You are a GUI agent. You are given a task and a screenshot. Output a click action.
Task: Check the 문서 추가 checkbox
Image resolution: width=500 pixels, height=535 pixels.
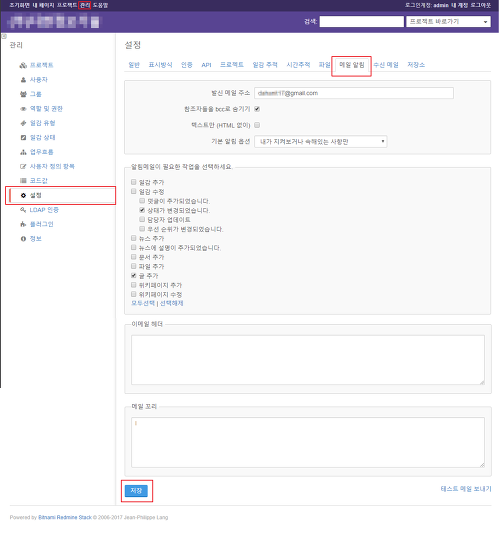click(133, 257)
